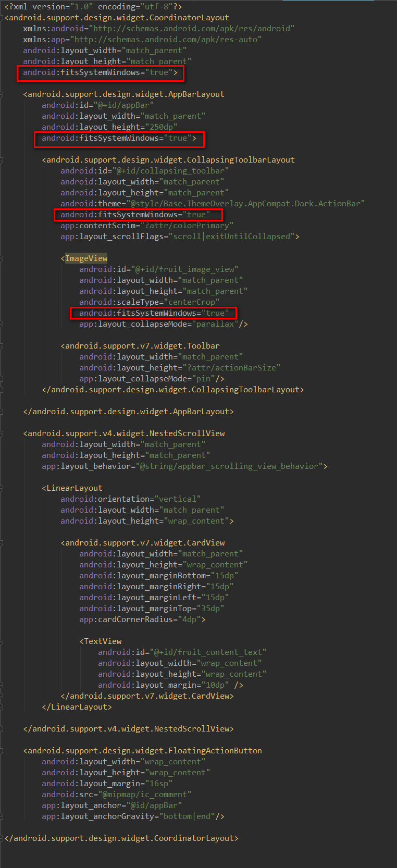397x868 pixels.
Task: Click the id fruit_image_view line
Action: pyautogui.click(x=158, y=269)
